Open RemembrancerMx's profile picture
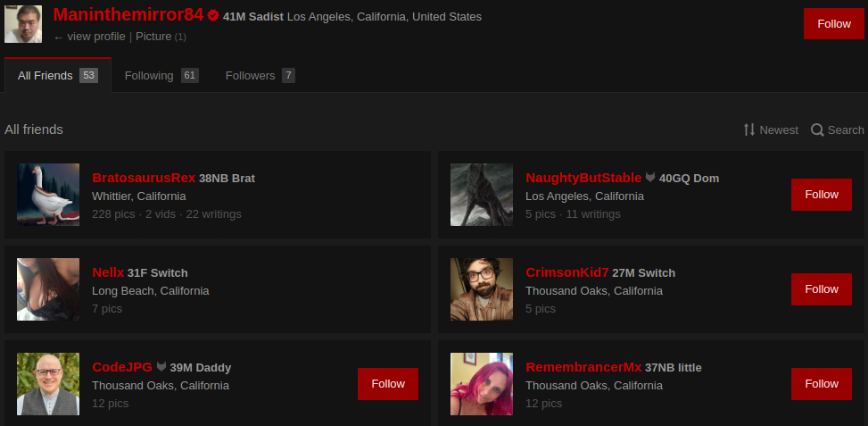The image size is (868, 426). (482, 384)
